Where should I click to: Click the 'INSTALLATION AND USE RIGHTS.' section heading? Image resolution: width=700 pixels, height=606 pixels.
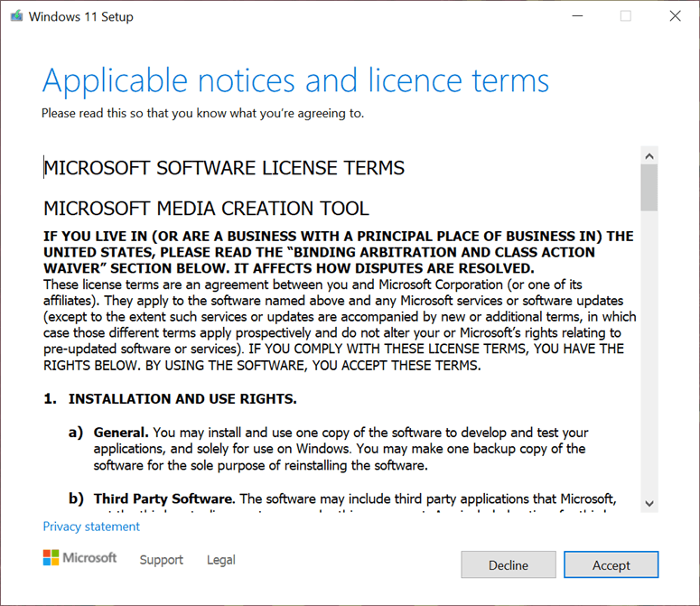click(x=182, y=399)
